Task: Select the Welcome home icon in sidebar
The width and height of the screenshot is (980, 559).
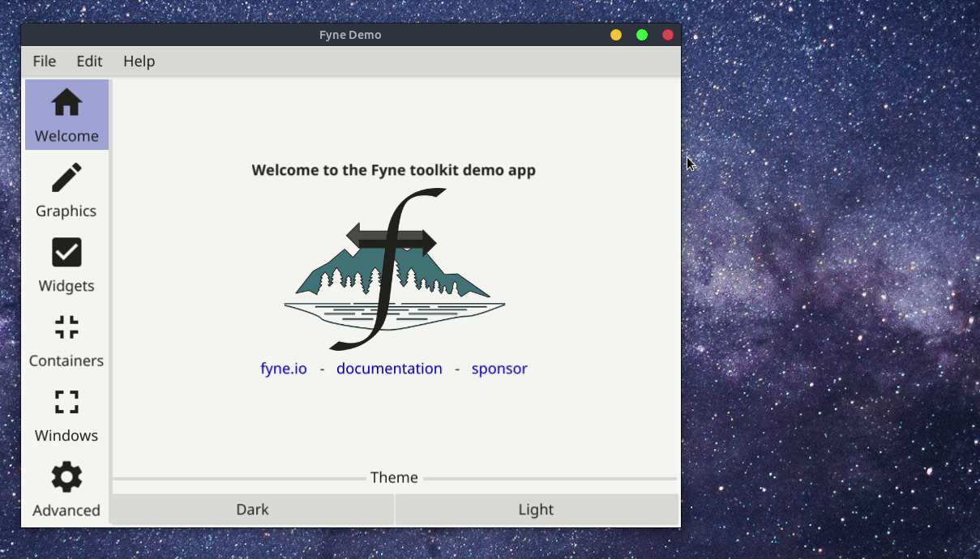Action: 66,103
